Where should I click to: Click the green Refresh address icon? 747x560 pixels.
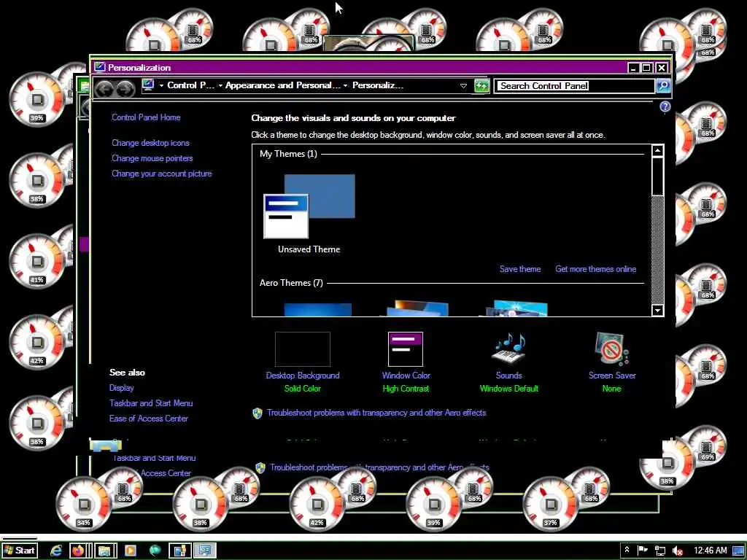[x=481, y=86]
